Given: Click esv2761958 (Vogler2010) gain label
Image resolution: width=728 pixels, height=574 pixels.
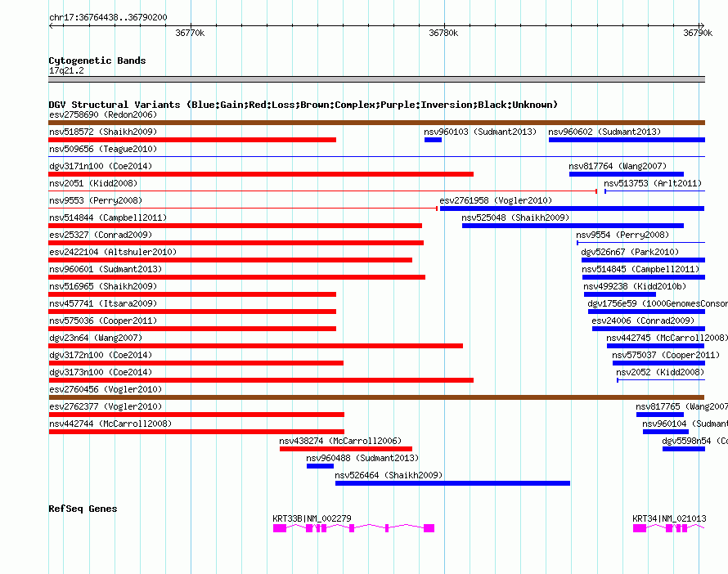Looking at the screenshot, I should 496,200.
